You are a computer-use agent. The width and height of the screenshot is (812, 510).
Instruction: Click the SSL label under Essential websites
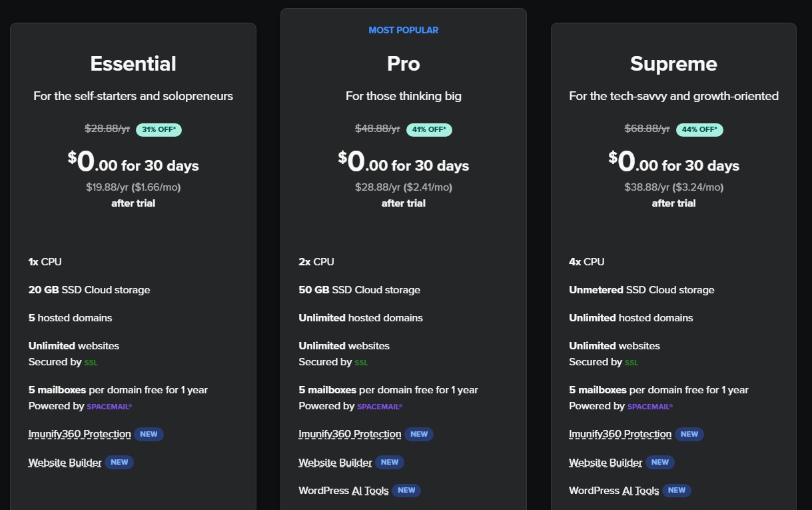pos(91,362)
